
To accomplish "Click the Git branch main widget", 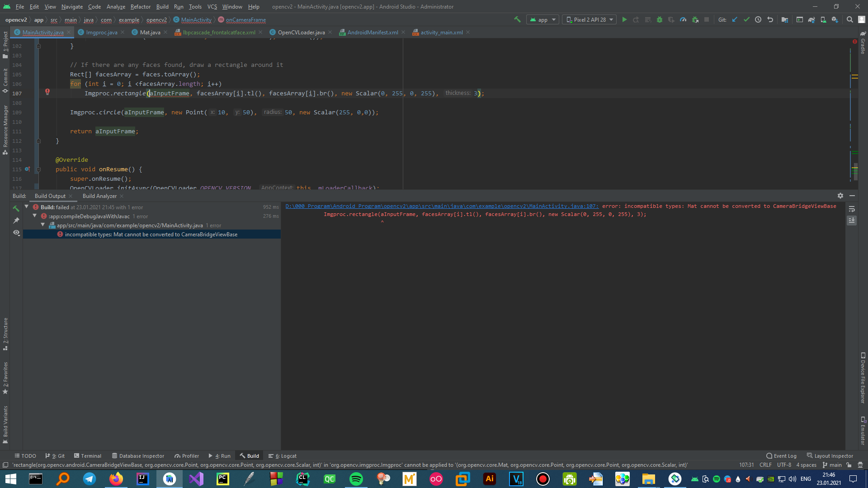I will [x=832, y=465].
